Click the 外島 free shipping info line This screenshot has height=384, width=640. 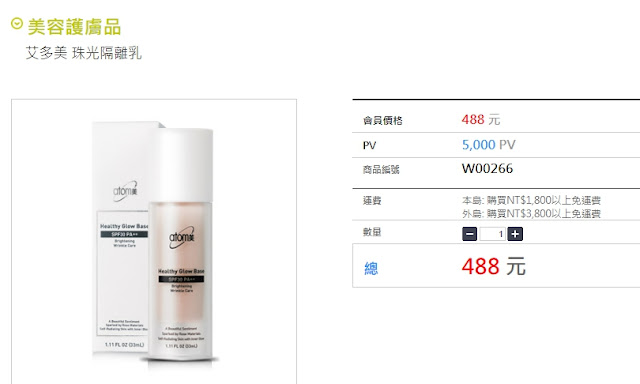(x=531, y=213)
